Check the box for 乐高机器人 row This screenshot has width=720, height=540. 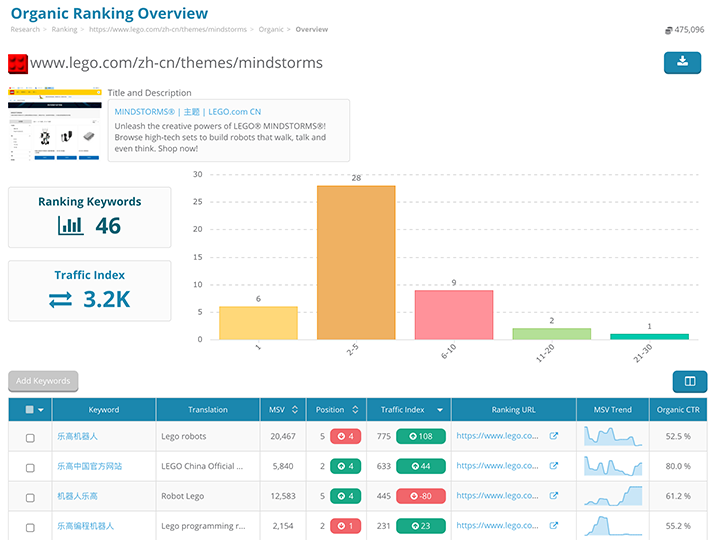pos(30,438)
